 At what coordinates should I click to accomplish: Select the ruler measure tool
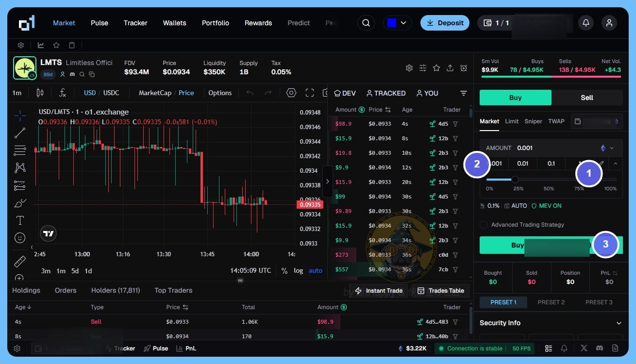coord(20,262)
